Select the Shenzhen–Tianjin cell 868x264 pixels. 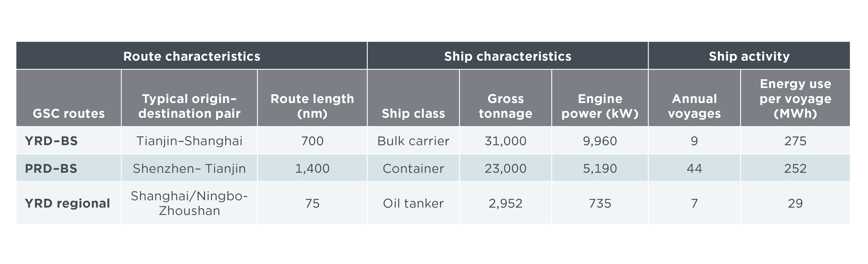click(189, 168)
